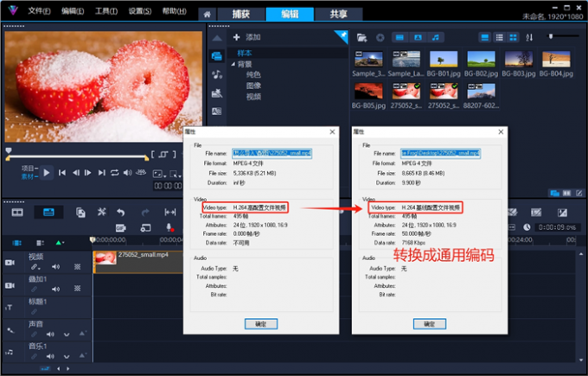Switch preview mode to 项目

[29, 169]
